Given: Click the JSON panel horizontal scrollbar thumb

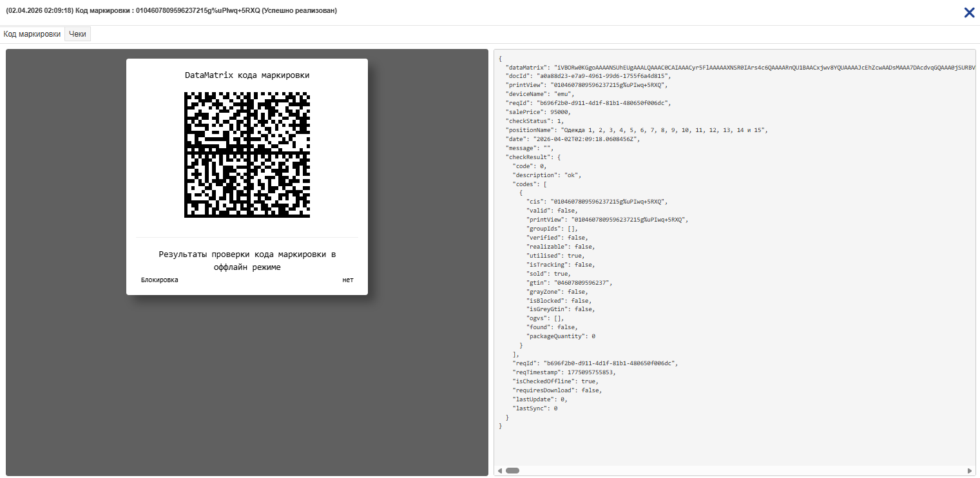Looking at the screenshot, I should click(x=512, y=470).
